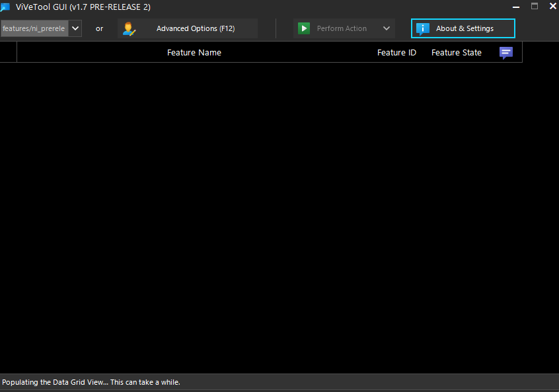Click inside the features/ni_prerele search field

33,28
